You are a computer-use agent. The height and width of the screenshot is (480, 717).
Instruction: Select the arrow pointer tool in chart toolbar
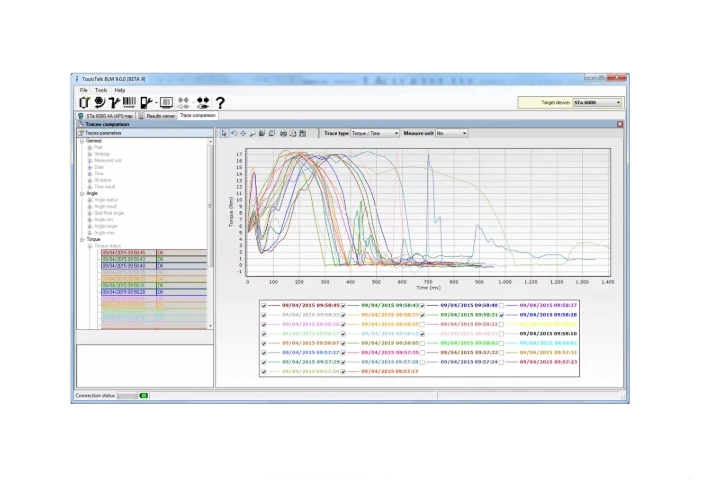tap(225, 133)
